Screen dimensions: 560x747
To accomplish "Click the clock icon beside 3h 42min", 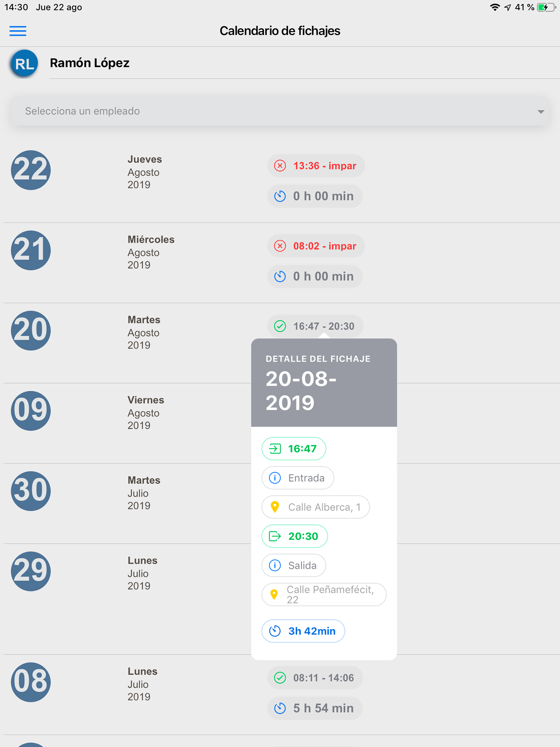I will coord(275,631).
